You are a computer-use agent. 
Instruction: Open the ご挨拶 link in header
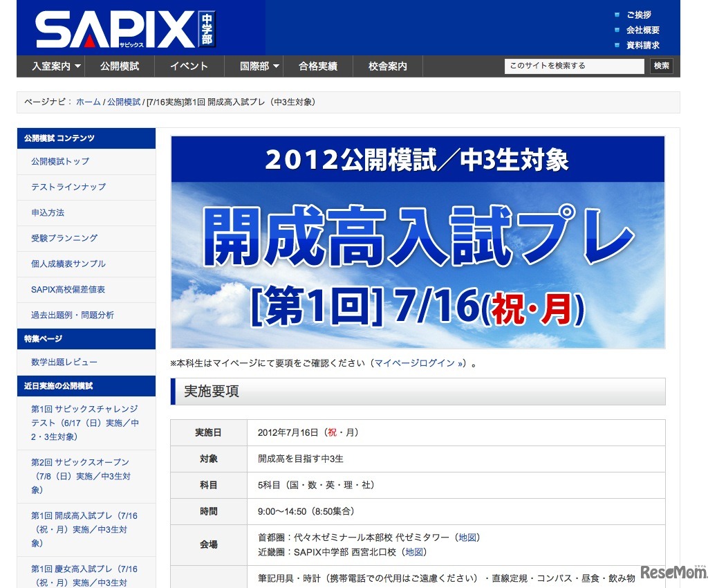(638, 15)
